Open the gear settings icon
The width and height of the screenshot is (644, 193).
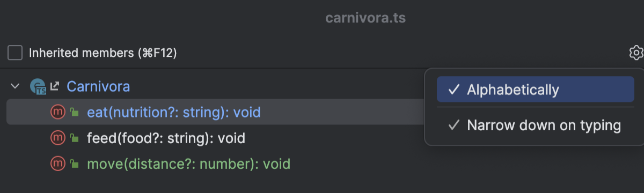point(636,53)
